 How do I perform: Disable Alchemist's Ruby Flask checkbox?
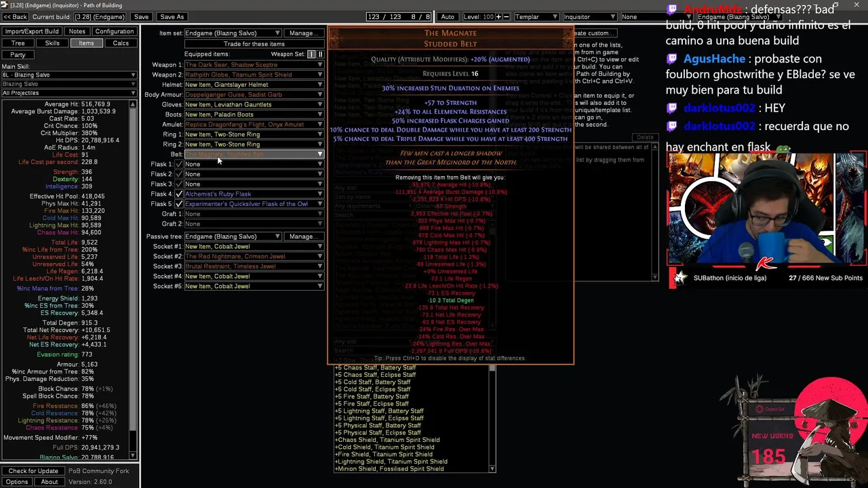[179, 194]
